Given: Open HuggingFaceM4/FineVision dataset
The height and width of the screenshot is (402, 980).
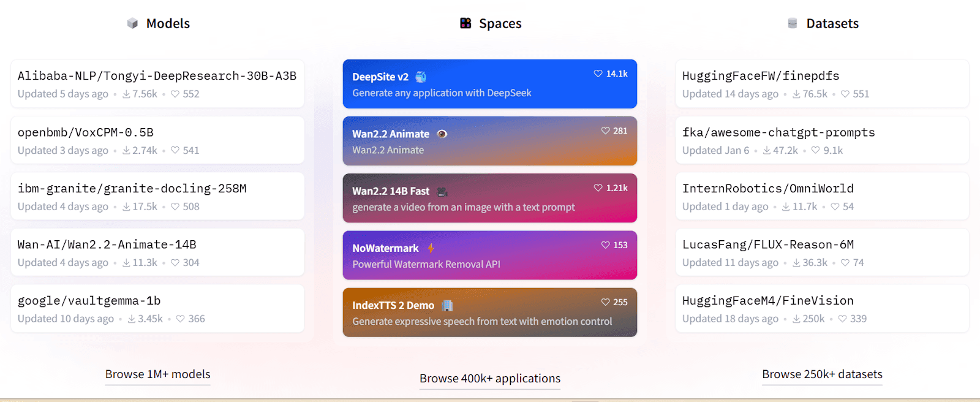Looking at the screenshot, I should click(x=768, y=301).
